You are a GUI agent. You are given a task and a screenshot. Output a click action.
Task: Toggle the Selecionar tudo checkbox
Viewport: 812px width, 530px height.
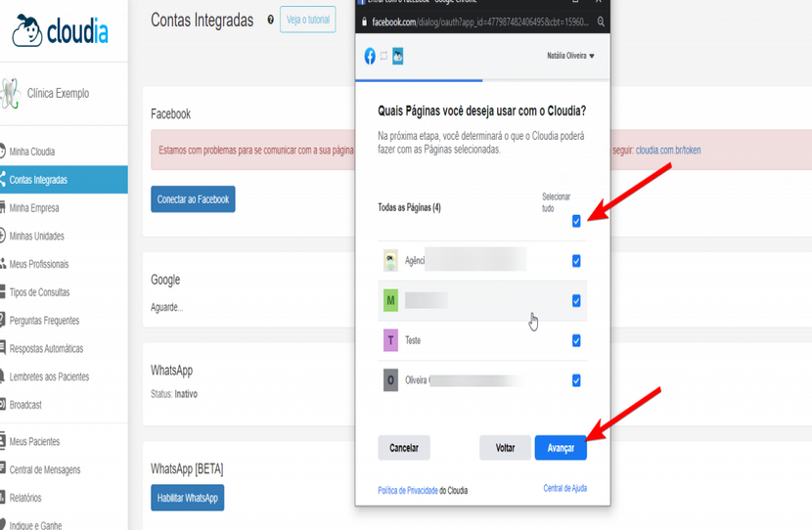click(576, 222)
